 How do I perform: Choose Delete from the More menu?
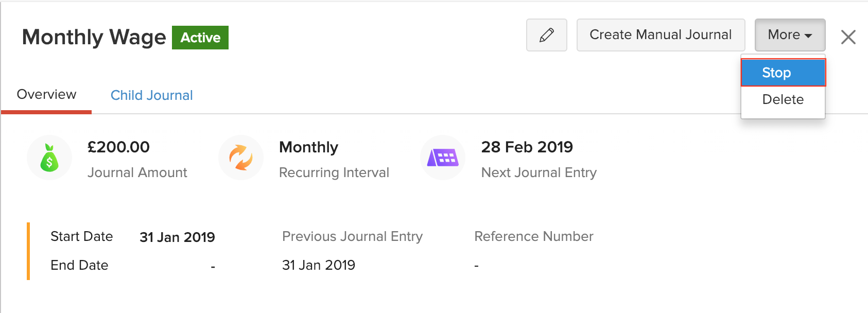click(783, 99)
